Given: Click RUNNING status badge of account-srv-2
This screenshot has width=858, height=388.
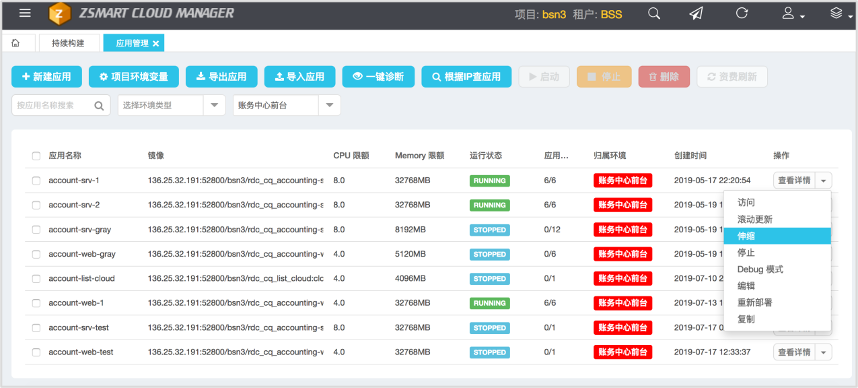Looking at the screenshot, I should pos(489,205).
